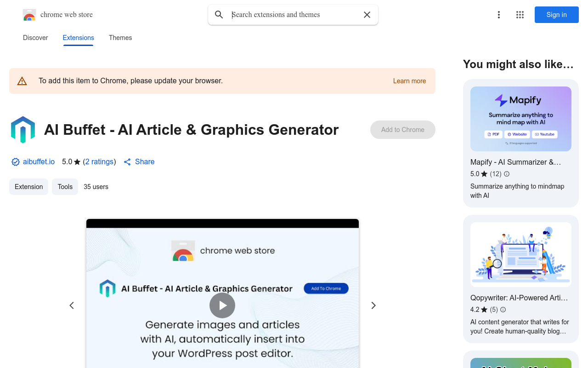The image size is (588, 368).
Task: Select the Extension category chip
Action: [x=28, y=187]
